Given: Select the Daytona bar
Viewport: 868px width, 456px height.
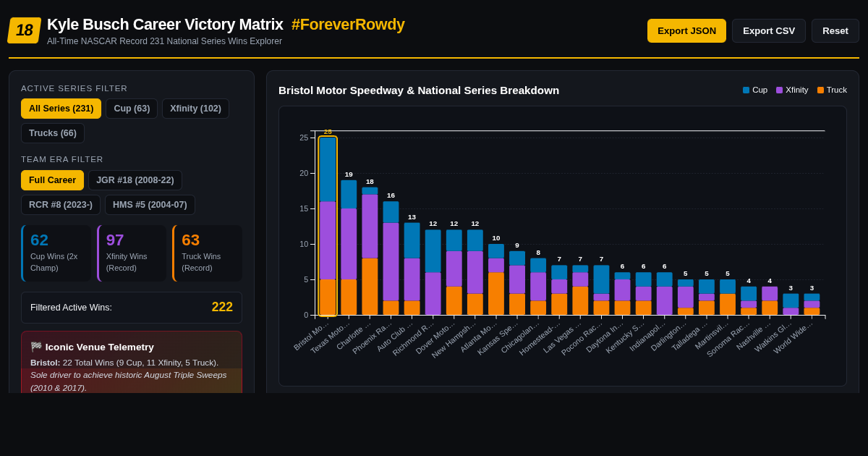Looking at the screenshot, I should (622, 294).
